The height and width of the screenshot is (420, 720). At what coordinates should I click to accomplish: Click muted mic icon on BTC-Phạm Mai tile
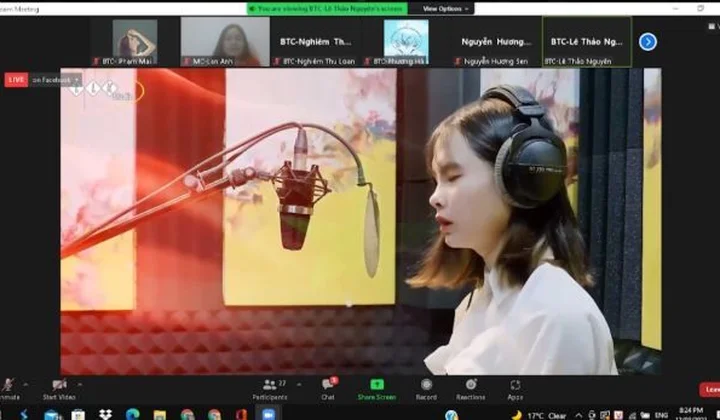click(96, 61)
